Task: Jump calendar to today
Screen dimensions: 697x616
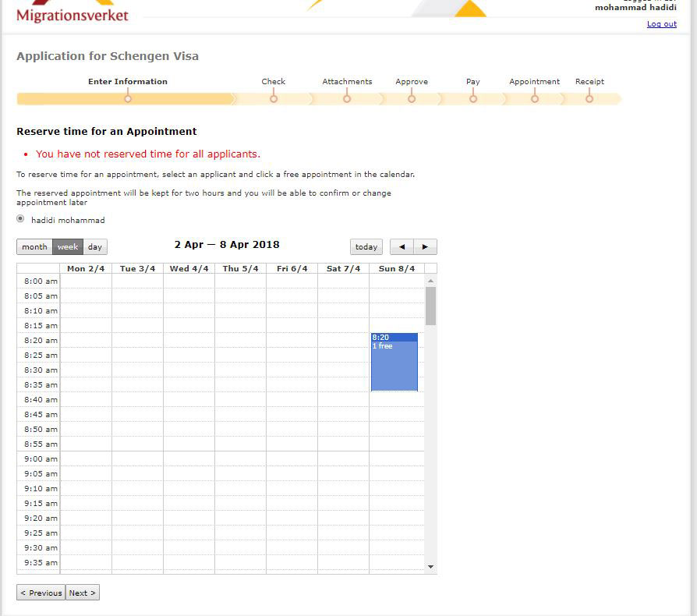Action: coord(366,247)
